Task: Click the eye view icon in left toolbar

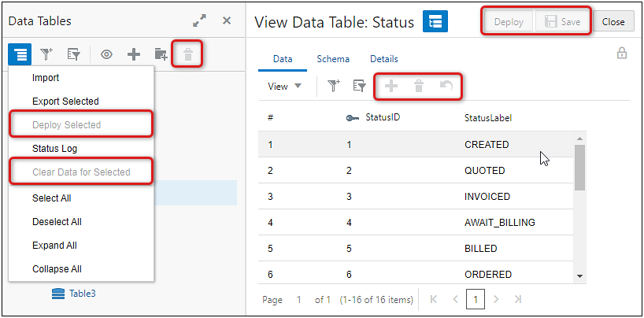Action: coord(106,54)
